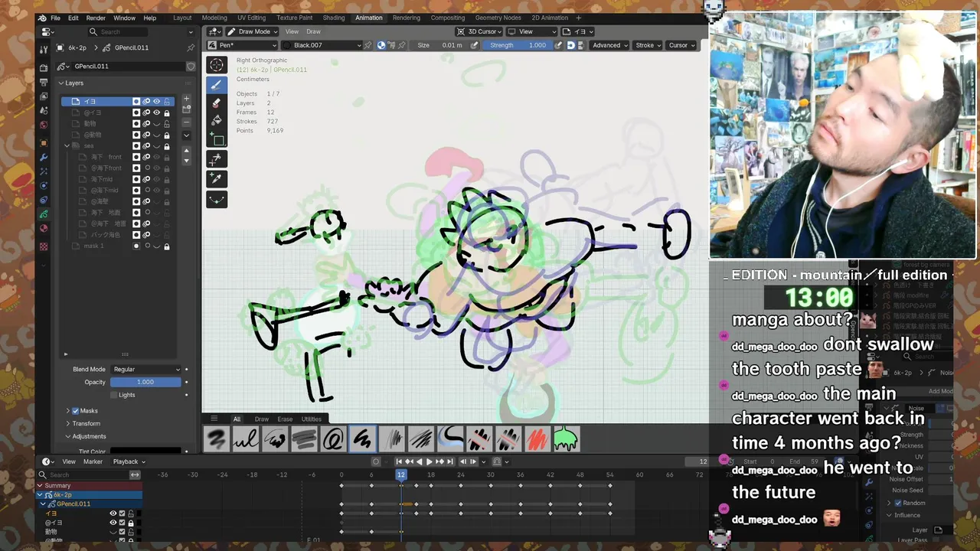Screen dimensions: 980x551
Task: Move the layer up with the up arrow
Action: [x=186, y=151]
